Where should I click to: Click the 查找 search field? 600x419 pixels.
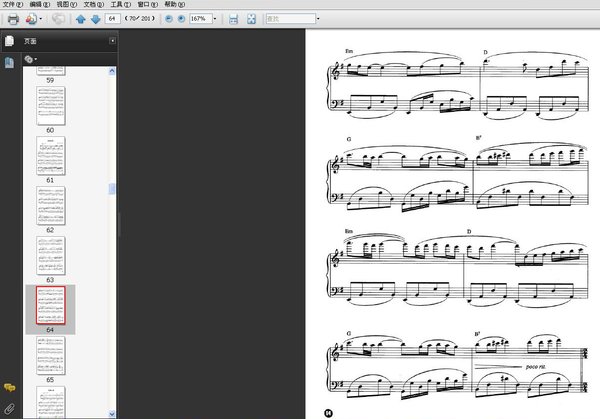point(291,18)
